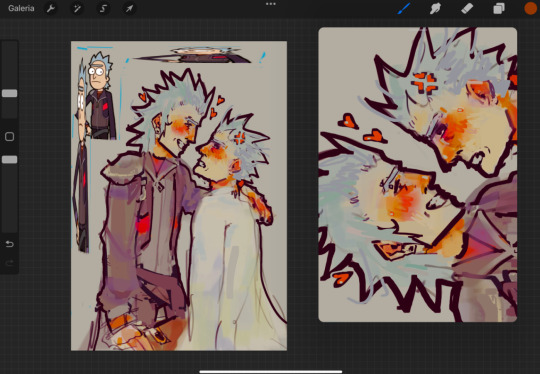Select the Eraser tool

click(467, 8)
